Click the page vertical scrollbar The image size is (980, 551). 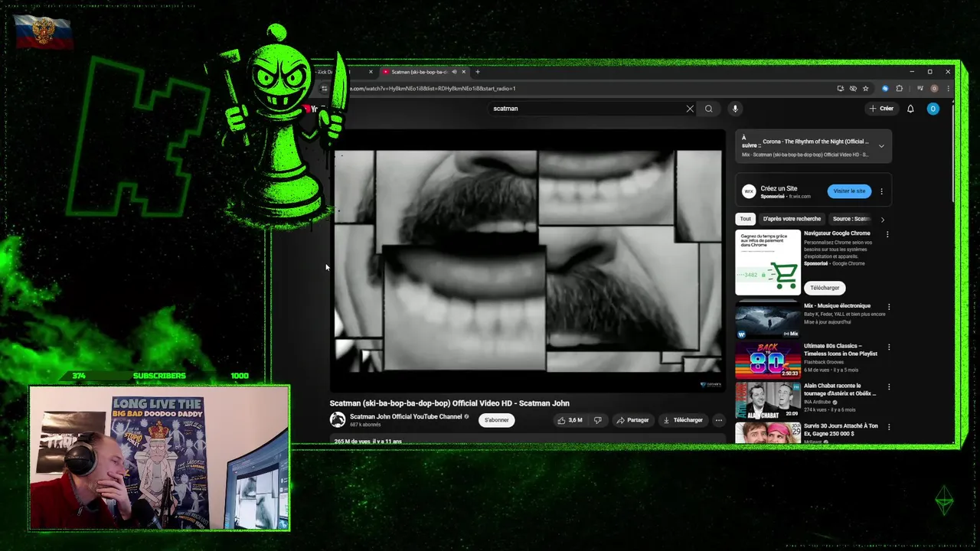tap(953, 153)
